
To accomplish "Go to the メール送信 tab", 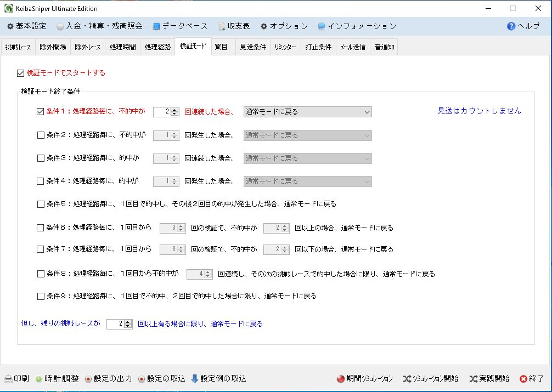I will pyautogui.click(x=353, y=47).
